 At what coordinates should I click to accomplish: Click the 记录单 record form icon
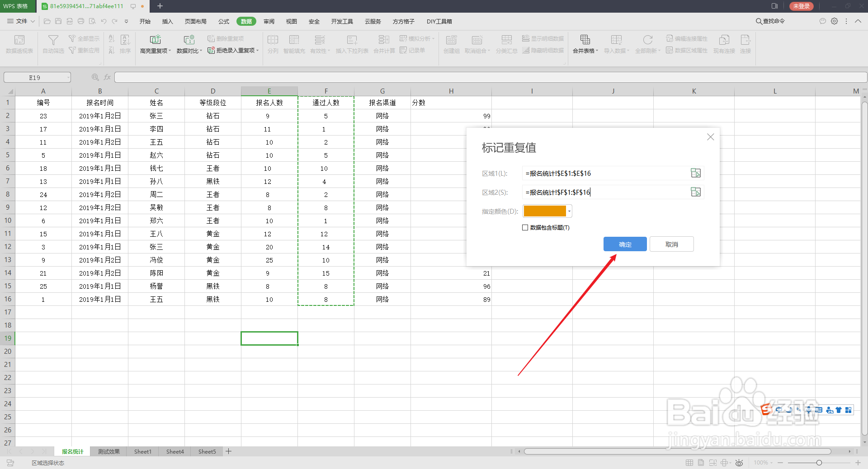pos(403,50)
